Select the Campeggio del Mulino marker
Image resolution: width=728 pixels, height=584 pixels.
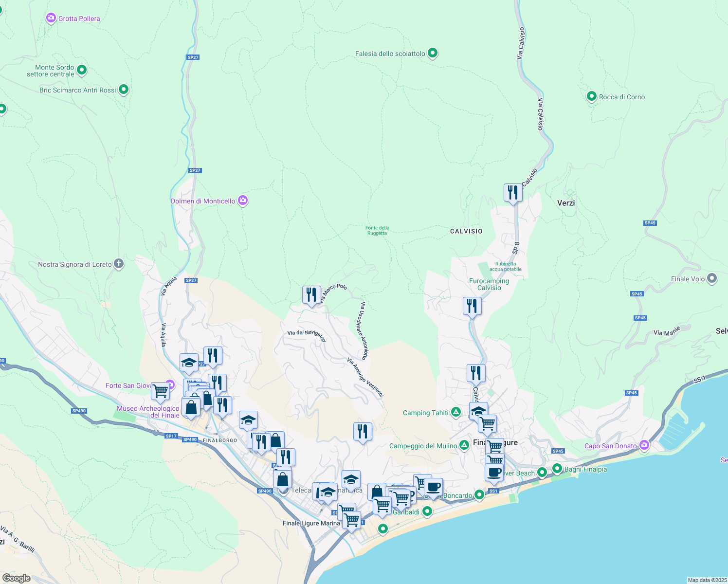coord(465,446)
